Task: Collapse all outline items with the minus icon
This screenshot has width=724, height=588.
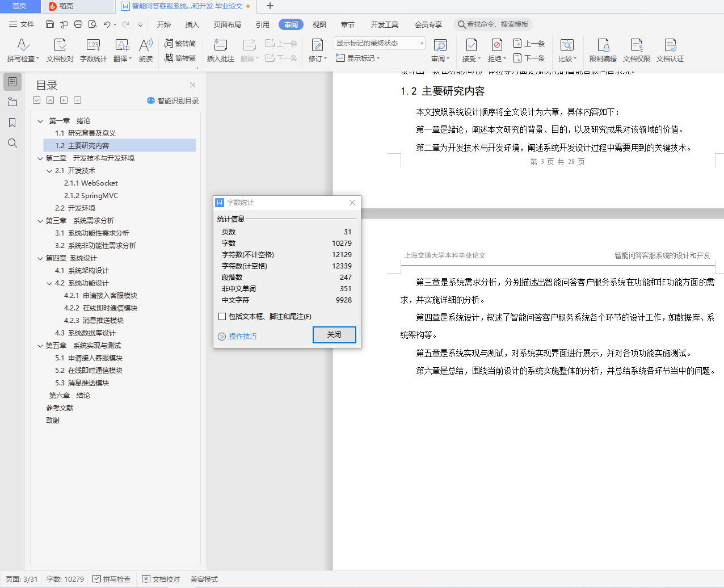Action: pyautogui.click(x=77, y=100)
